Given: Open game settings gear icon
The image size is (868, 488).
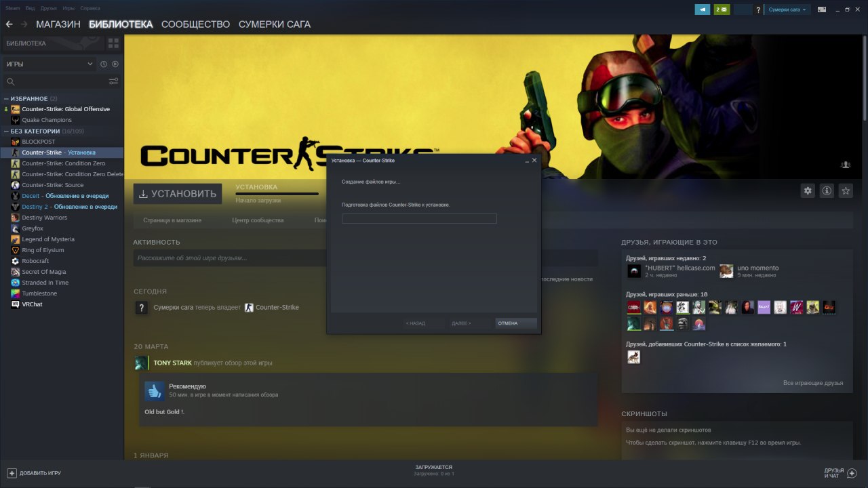Looking at the screenshot, I should [808, 191].
